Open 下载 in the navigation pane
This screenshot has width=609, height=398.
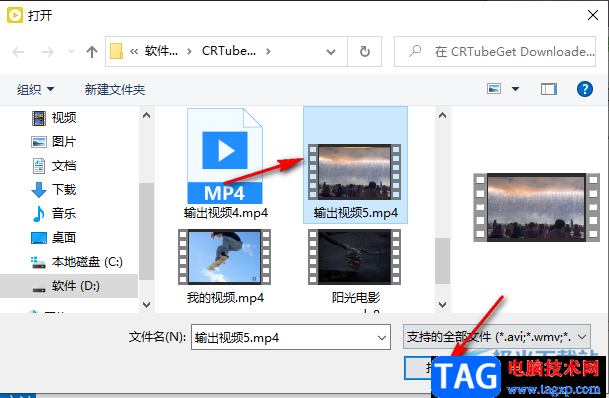[64, 190]
